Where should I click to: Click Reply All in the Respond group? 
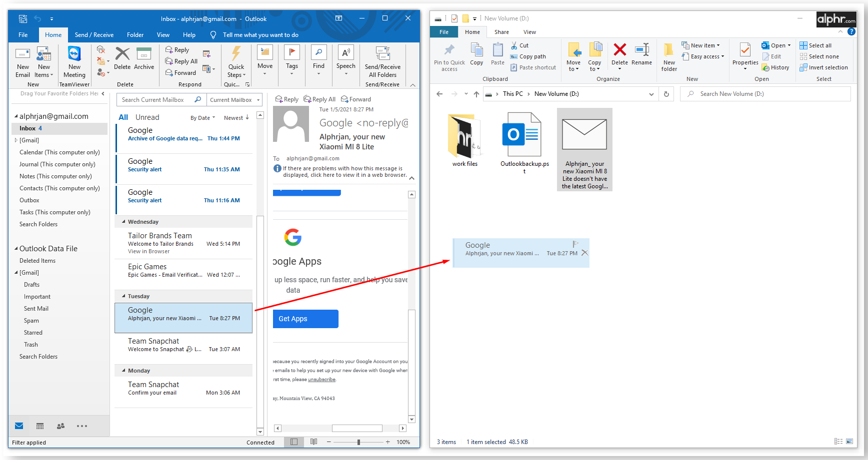[x=181, y=61]
